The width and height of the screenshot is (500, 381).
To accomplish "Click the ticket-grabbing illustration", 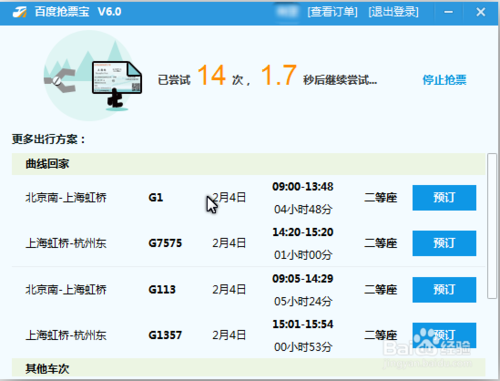I will (x=93, y=75).
